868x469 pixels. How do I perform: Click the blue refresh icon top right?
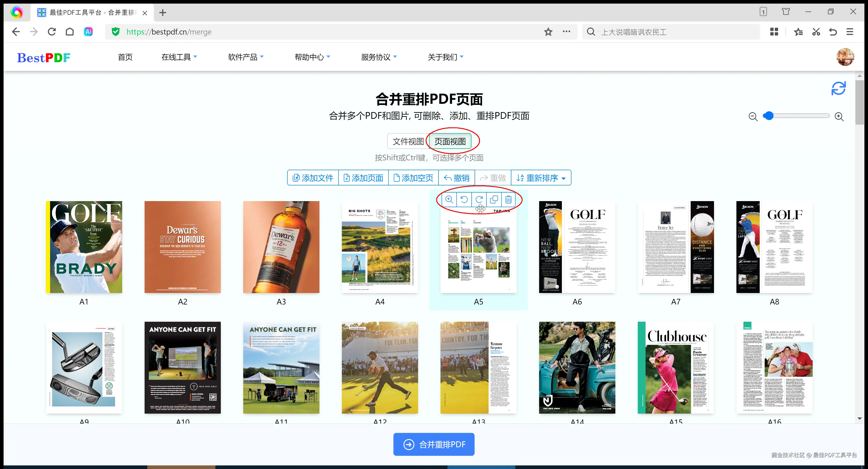click(839, 89)
